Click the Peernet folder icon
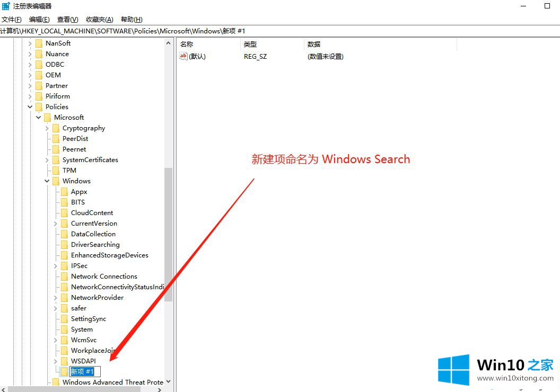 (x=56, y=149)
